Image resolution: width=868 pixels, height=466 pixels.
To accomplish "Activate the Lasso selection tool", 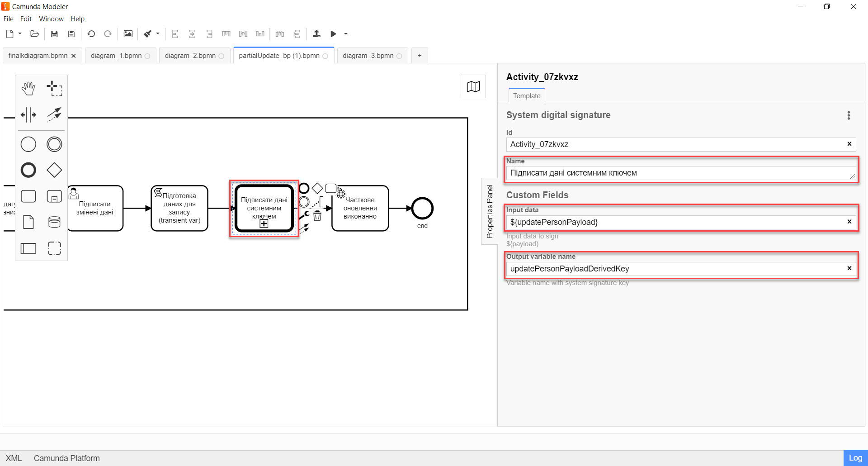I will [54, 89].
